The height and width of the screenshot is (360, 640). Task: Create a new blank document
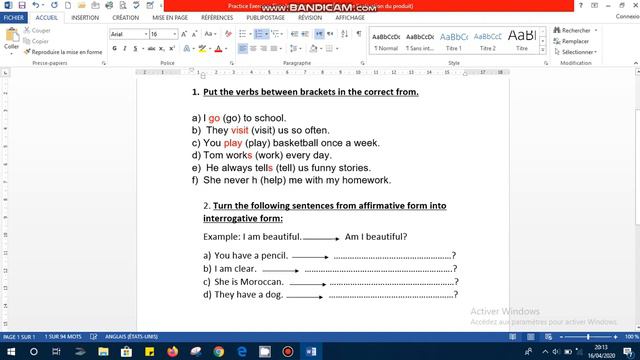68,5
